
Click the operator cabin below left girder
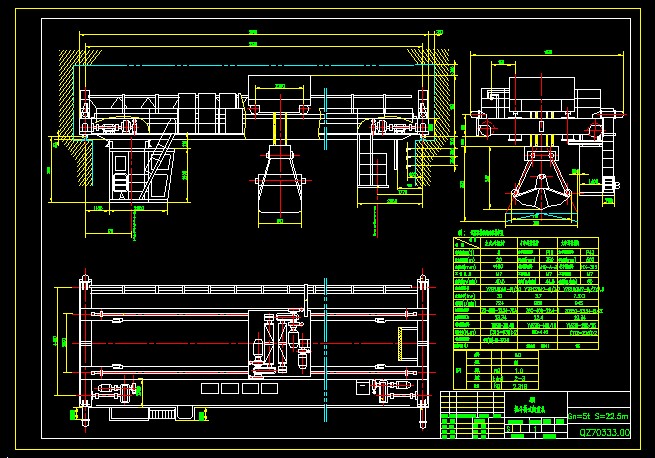121,173
